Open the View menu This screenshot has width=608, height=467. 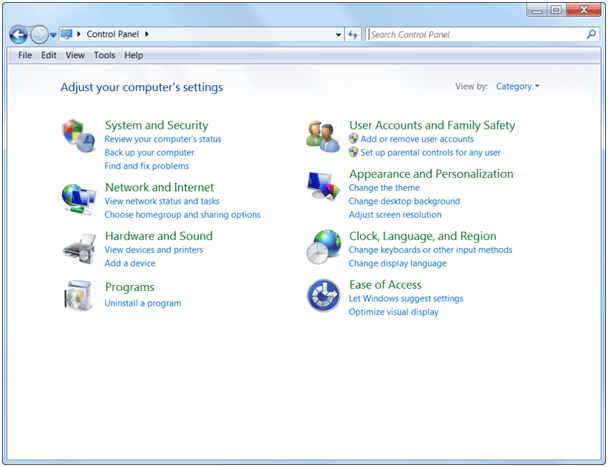pyautogui.click(x=75, y=55)
